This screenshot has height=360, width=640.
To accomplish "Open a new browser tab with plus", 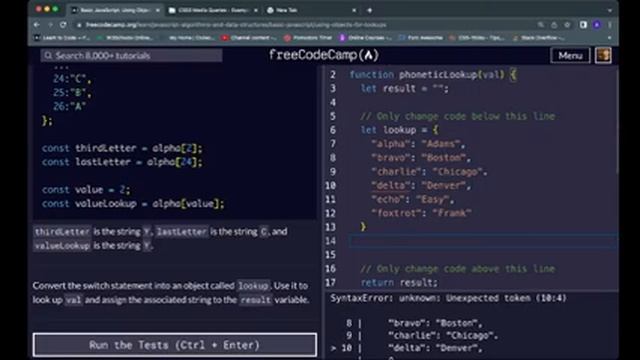I will (369, 10).
